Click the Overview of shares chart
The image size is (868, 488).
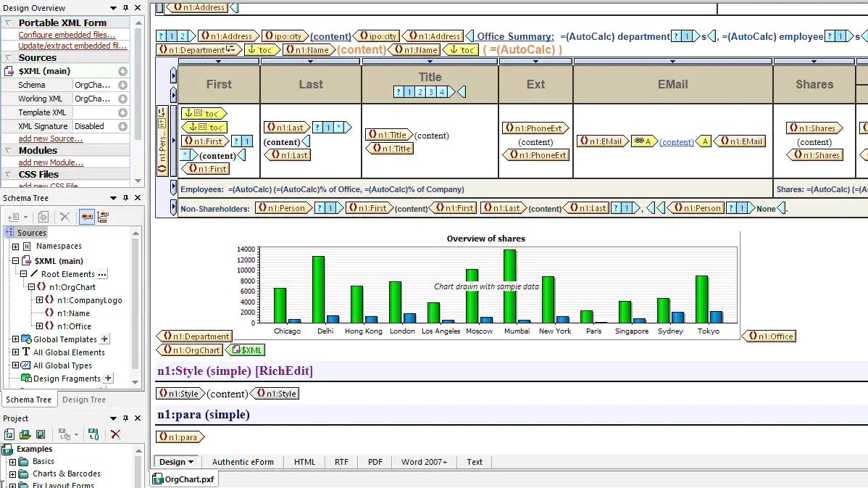click(x=486, y=285)
